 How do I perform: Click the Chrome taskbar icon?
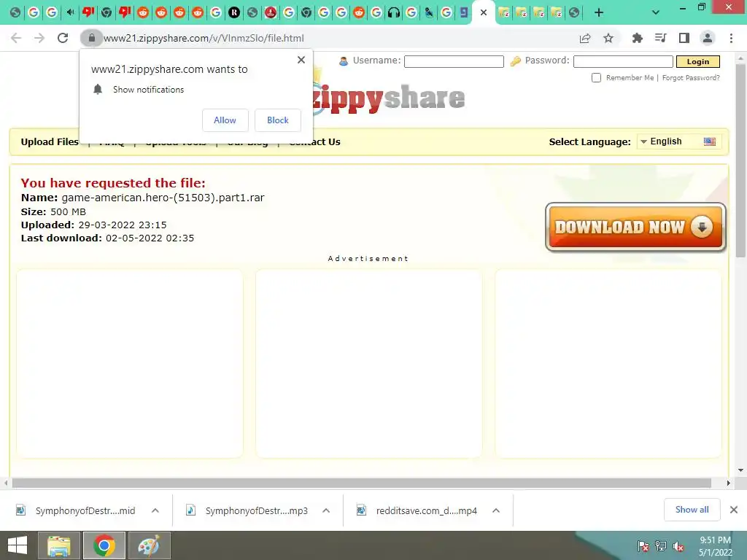pyautogui.click(x=104, y=545)
